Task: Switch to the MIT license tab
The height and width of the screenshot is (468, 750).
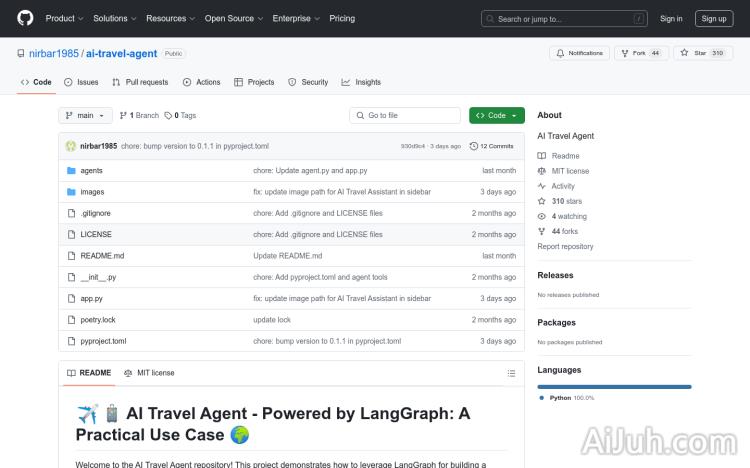Action: click(149, 373)
